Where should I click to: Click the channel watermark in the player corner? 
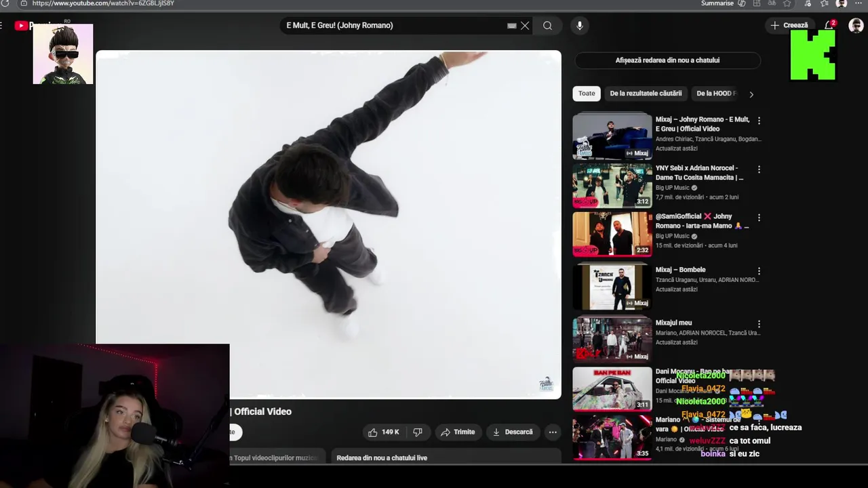click(x=546, y=384)
